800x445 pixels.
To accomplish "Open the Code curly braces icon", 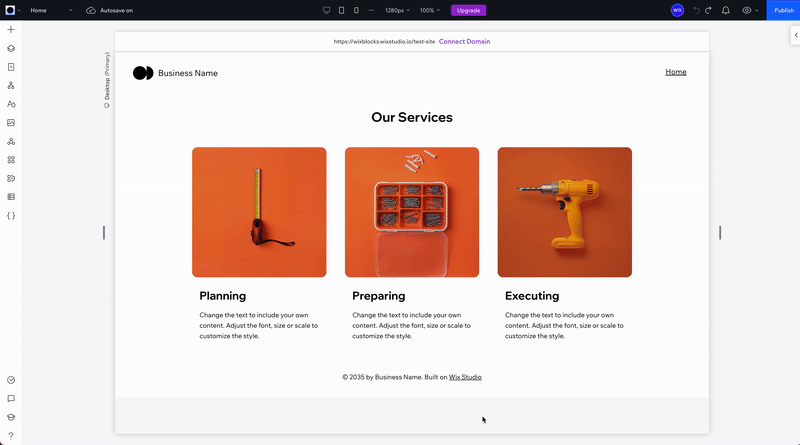I will tap(11, 216).
